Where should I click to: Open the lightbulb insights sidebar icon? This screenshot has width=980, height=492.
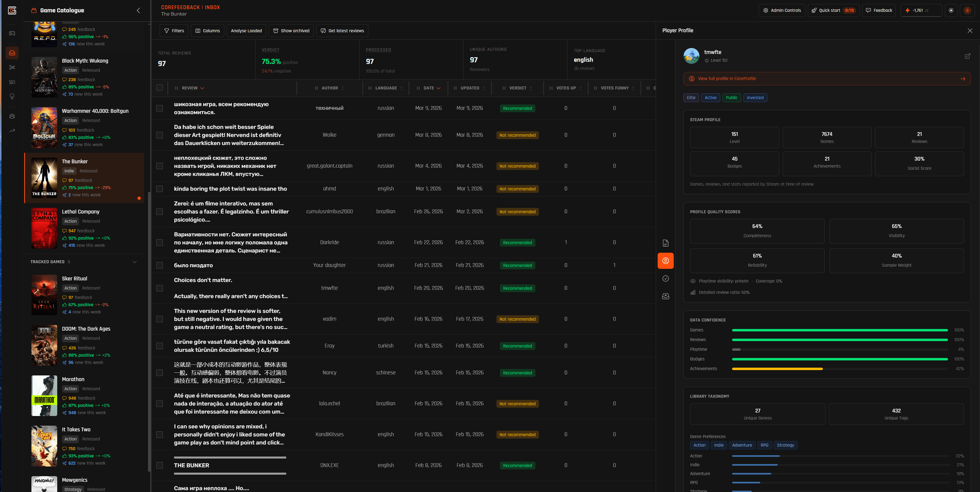(x=12, y=97)
